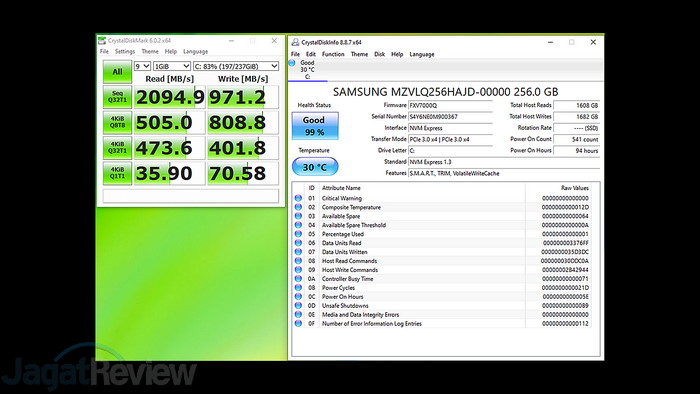Open Edit menu in CrystalDiskInfo
Viewport: 700px width, 394px height.
coord(311,54)
